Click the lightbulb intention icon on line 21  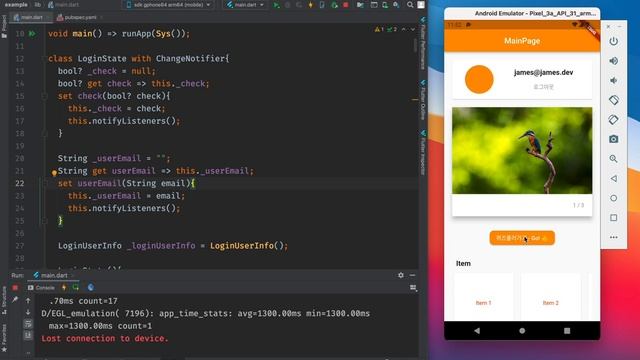coord(54,173)
